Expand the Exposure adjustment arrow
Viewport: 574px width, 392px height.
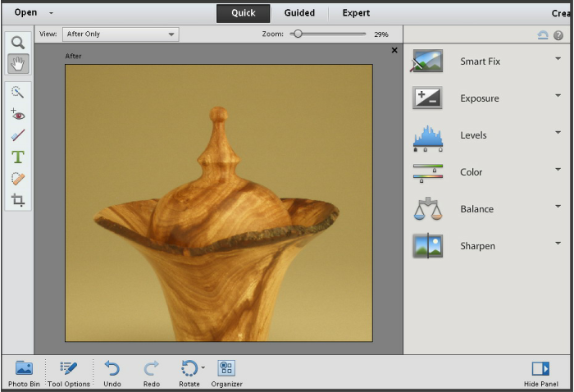[x=558, y=96]
